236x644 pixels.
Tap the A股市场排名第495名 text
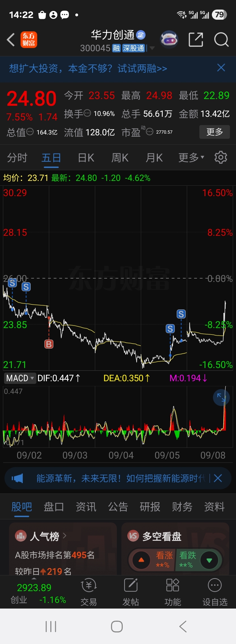tap(55, 555)
